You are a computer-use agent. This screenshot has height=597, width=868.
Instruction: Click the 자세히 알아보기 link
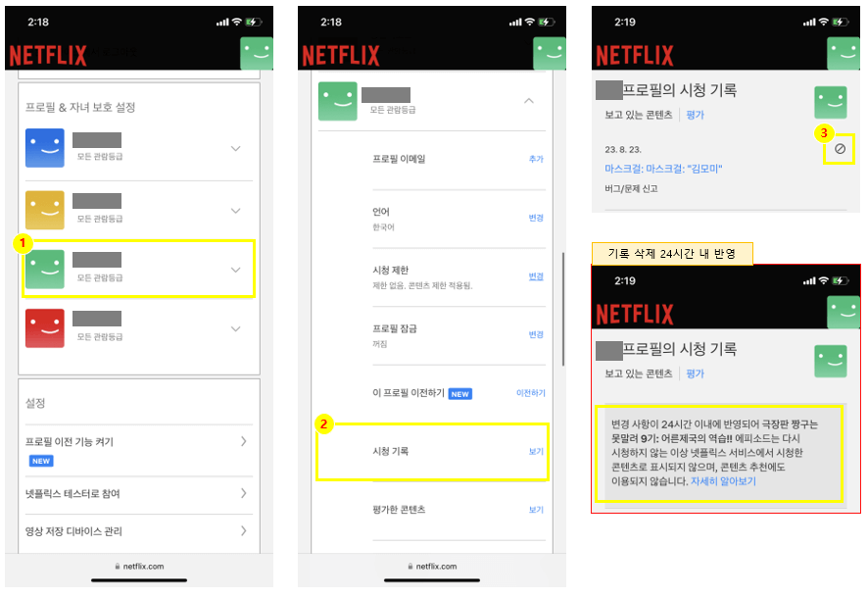(x=723, y=481)
